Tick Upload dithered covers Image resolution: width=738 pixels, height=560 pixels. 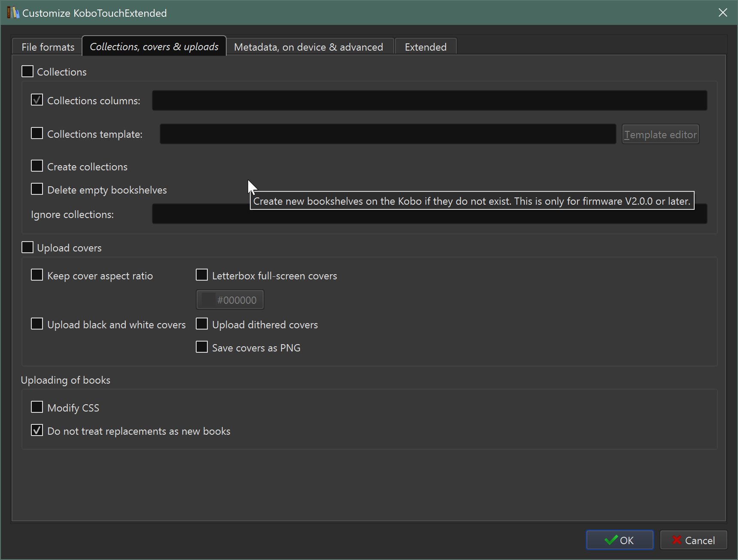(x=202, y=324)
